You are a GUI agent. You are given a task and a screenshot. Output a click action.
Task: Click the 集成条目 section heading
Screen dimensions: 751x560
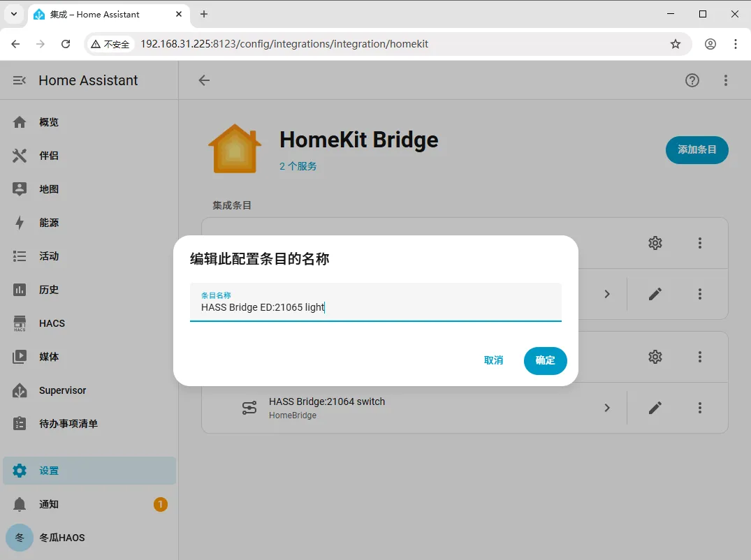point(232,205)
